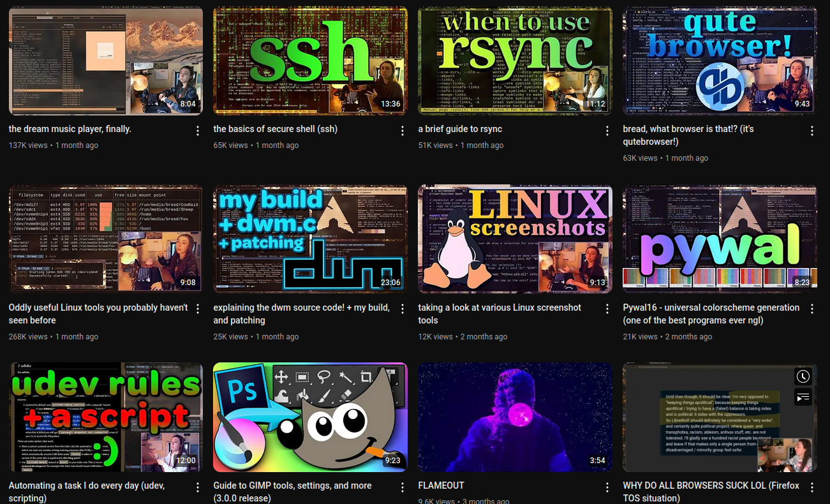Open options menu for 'the dream music player, finally.'
The width and height of the screenshot is (830, 504).
[x=198, y=131]
